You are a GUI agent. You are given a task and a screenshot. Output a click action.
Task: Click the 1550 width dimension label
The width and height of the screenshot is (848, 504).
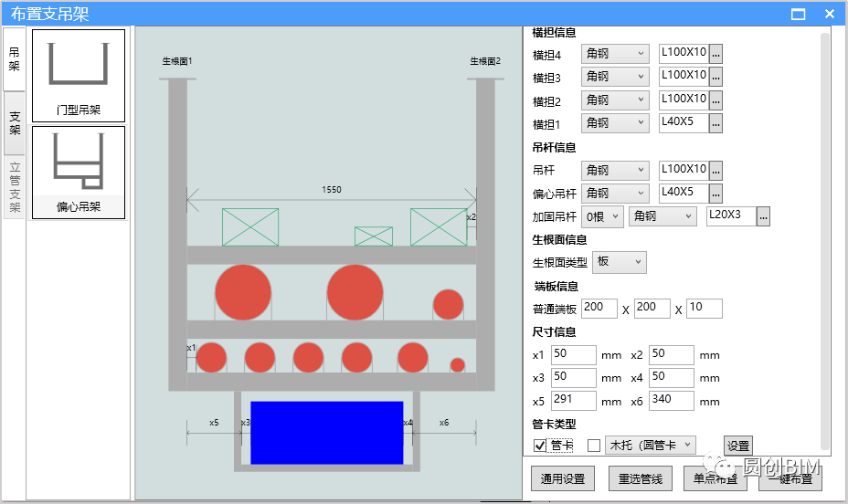coord(332,190)
